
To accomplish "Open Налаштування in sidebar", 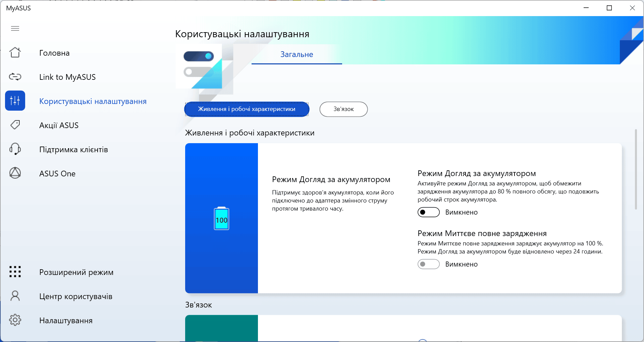I will [x=66, y=321].
